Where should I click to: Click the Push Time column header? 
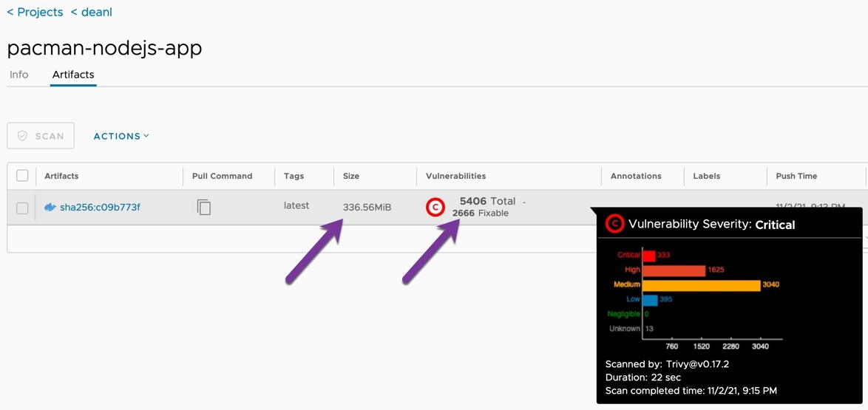796,176
